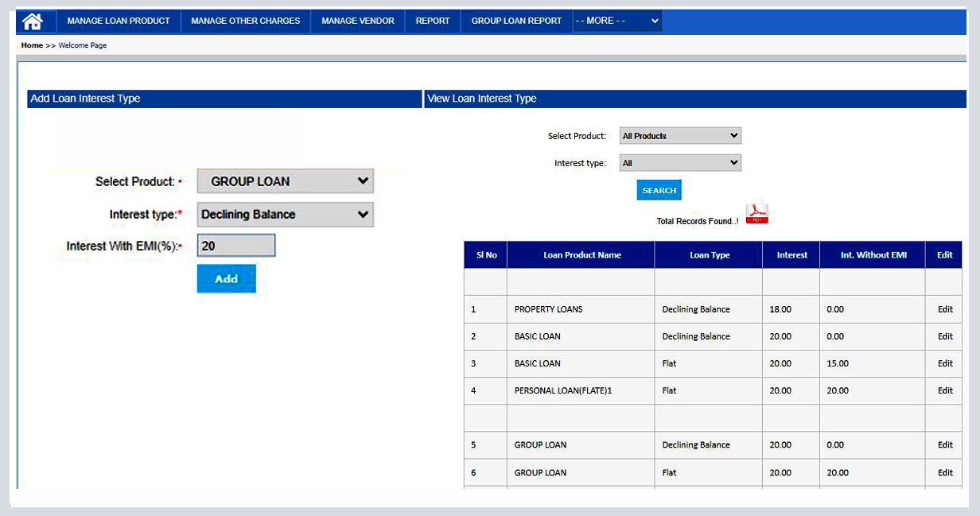The width and height of the screenshot is (980, 516).
Task: Click the Welcome Page breadcrumb link
Action: [x=82, y=45]
